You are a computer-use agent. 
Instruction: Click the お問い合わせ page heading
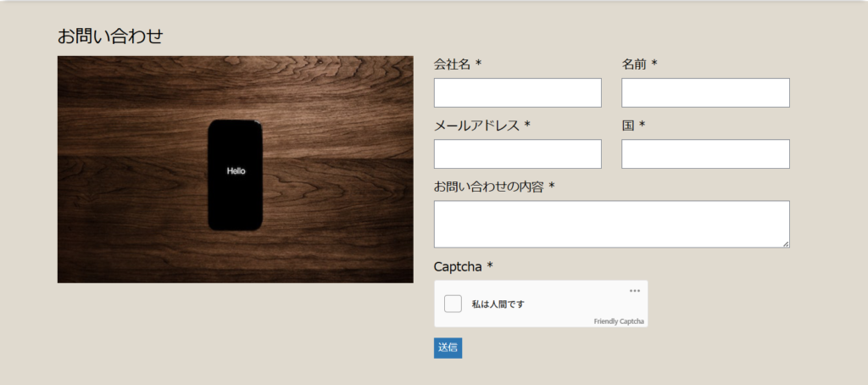(109, 36)
